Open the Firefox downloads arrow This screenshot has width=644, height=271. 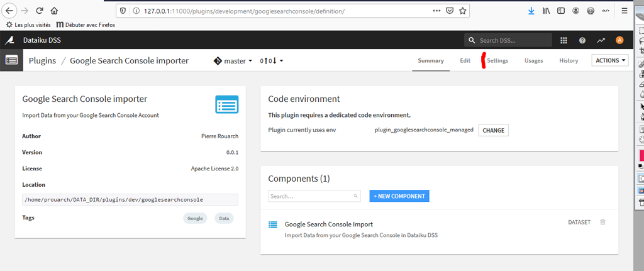pyautogui.click(x=531, y=11)
